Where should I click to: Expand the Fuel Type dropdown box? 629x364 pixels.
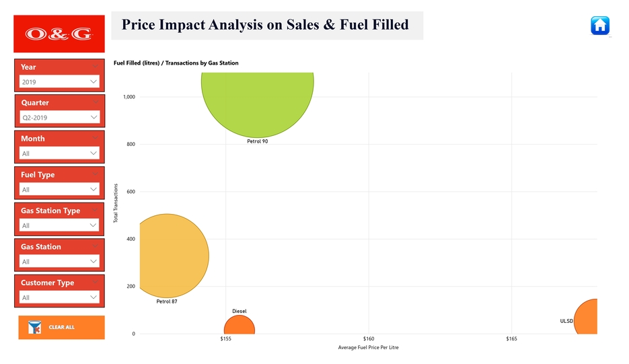[x=59, y=190]
